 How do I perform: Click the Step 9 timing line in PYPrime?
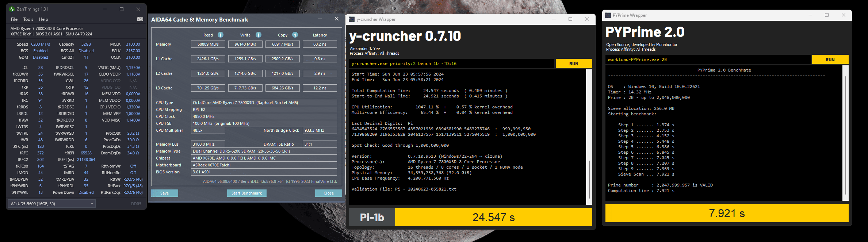[646, 169]
